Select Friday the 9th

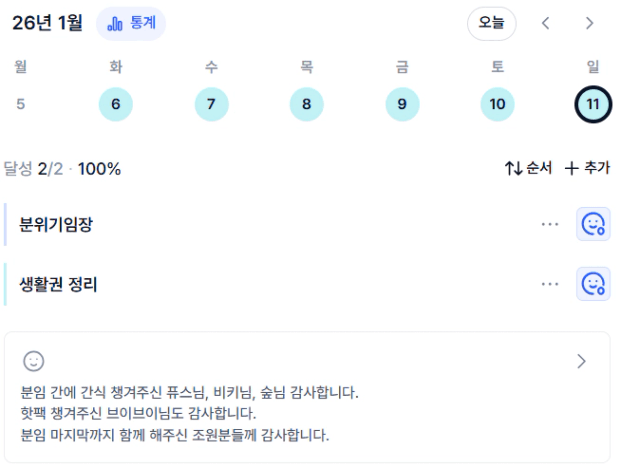tap(402, 104)
